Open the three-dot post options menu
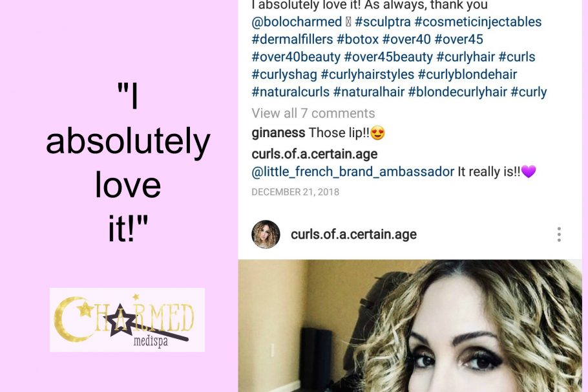Screen dimensions: 588x392 coord(559,234)
